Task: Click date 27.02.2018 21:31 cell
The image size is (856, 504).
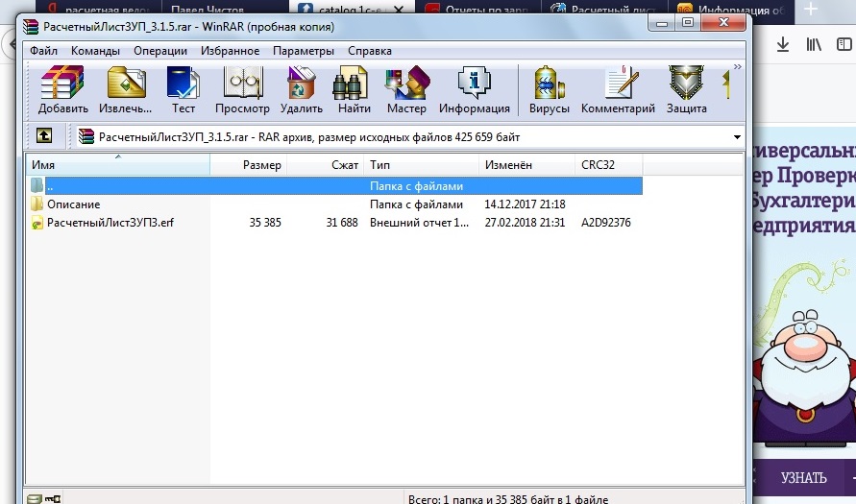Action: (525, 223)
